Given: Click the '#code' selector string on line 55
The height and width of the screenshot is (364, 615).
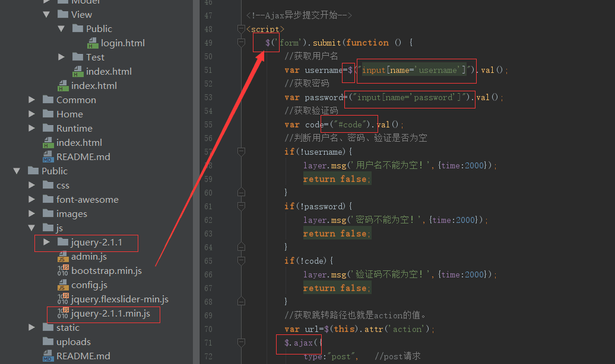Looking at the screenshot, I should 350,124.
